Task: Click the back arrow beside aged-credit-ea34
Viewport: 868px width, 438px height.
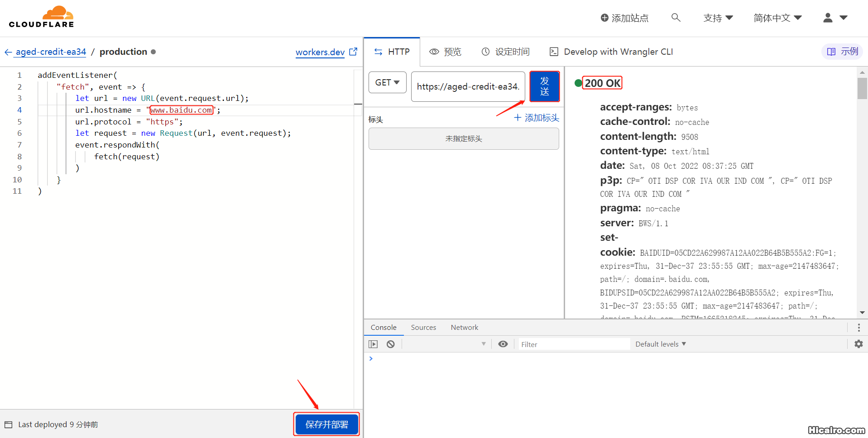Action: point(8,52)
